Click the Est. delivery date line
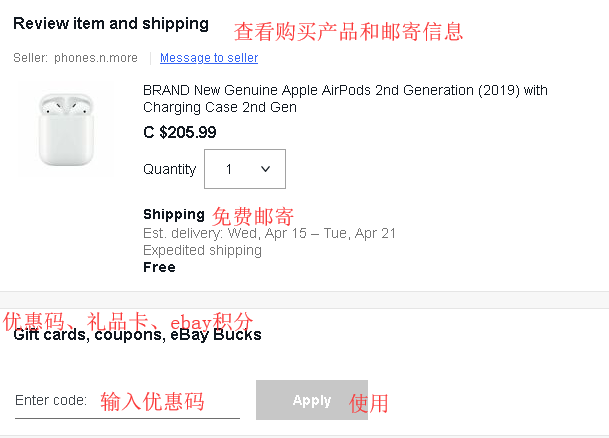The height and width of the screenshot is (438, 609). pyautogui.click(x=269, y=233)
